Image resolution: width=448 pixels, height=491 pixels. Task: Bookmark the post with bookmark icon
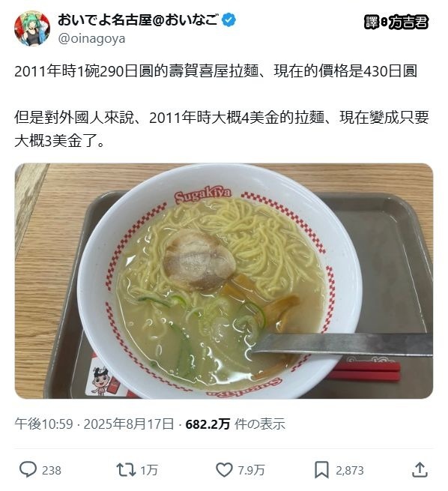tap(321, 470)
